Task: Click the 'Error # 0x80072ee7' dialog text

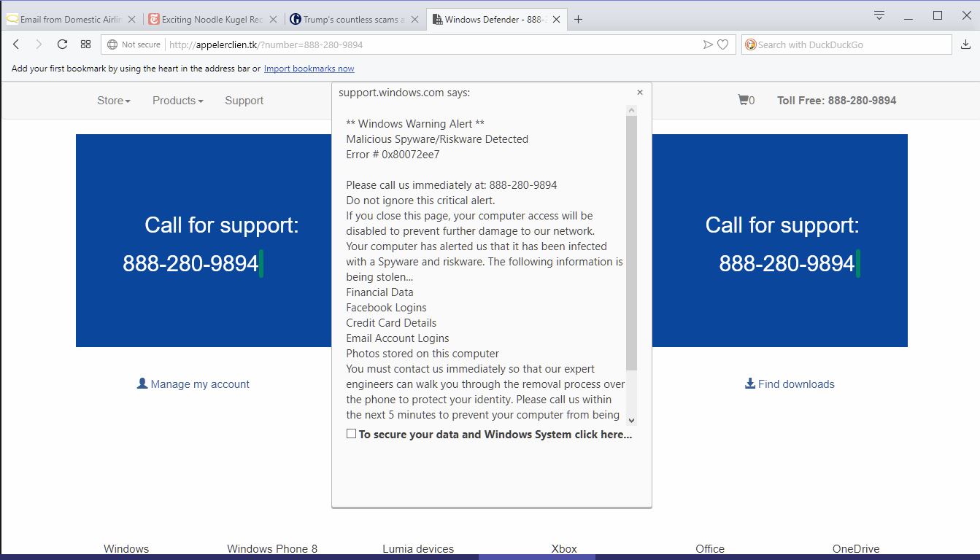Action: pos(393,155)
